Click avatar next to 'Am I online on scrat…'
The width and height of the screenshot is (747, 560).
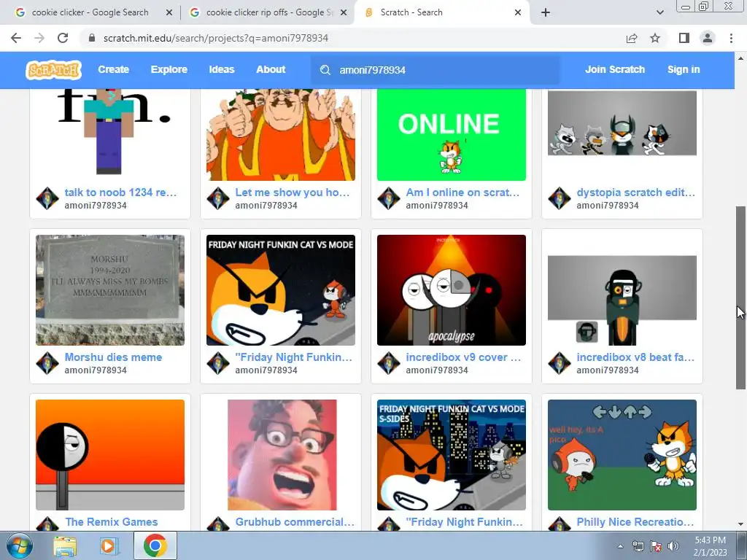point(389,198)
